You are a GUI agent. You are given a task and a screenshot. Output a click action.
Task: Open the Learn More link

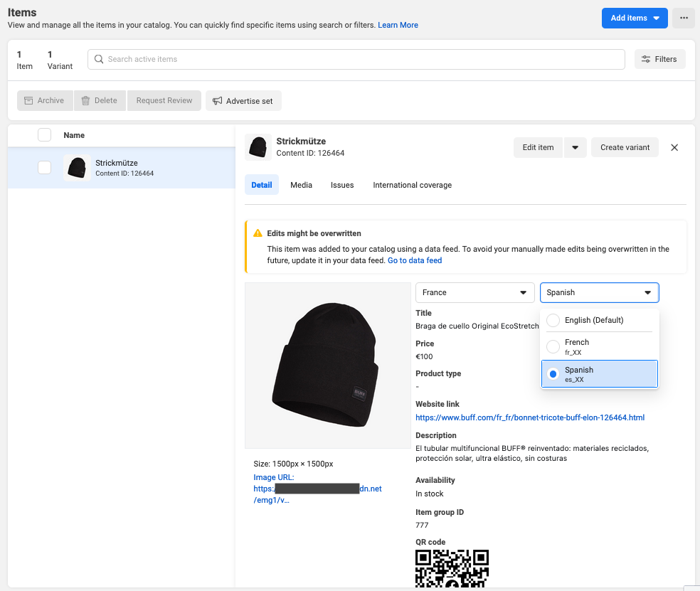coord(398,25)
